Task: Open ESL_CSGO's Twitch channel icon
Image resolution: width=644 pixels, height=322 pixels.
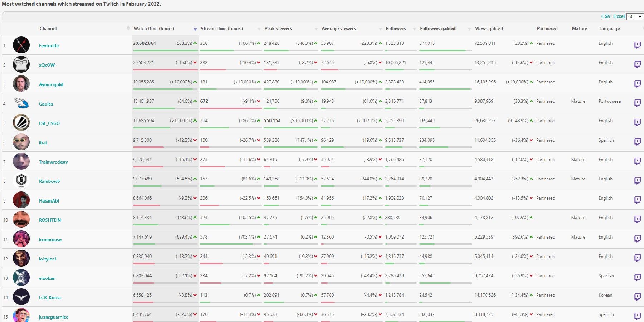Action: coord(638,122)
